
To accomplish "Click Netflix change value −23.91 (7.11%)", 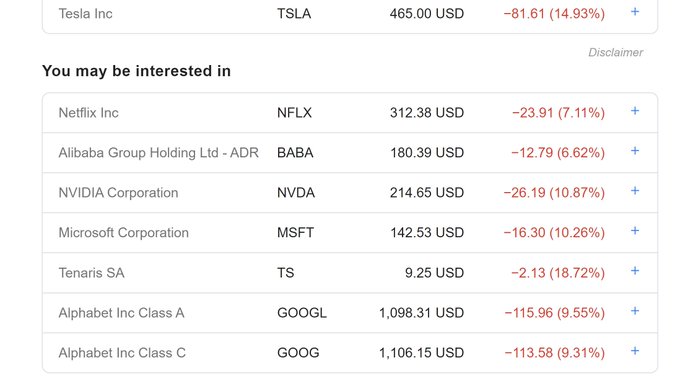I will point(558,113).
